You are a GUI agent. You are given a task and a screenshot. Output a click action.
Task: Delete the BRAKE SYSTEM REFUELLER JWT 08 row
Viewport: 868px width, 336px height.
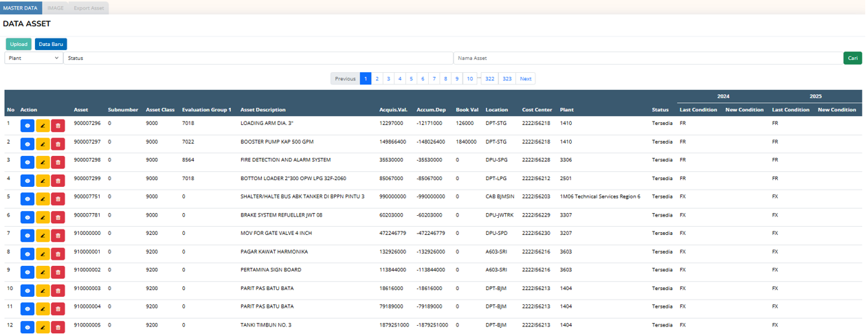pyautogui.click(x=58, y=218)
